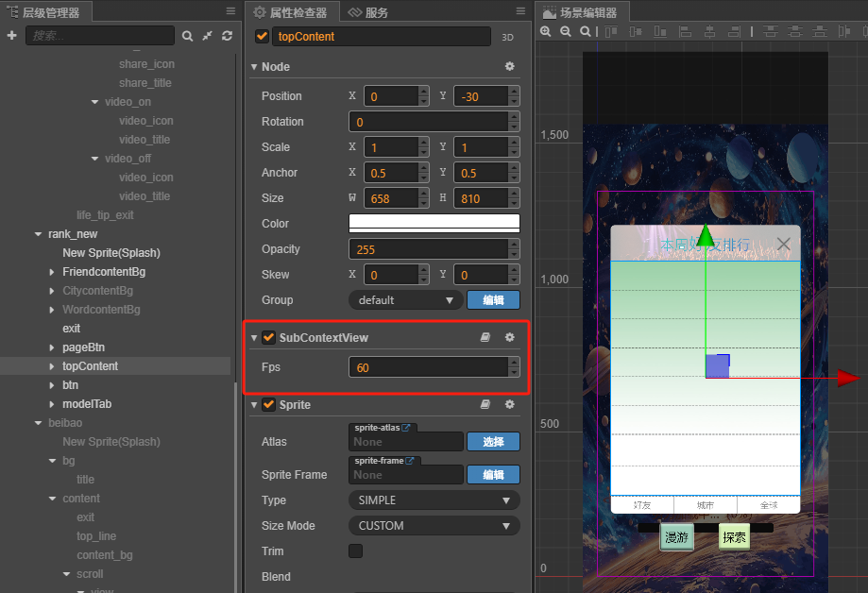Toggle the 3D mode button
The image size is (868, 593).
[x=507, y=38]
